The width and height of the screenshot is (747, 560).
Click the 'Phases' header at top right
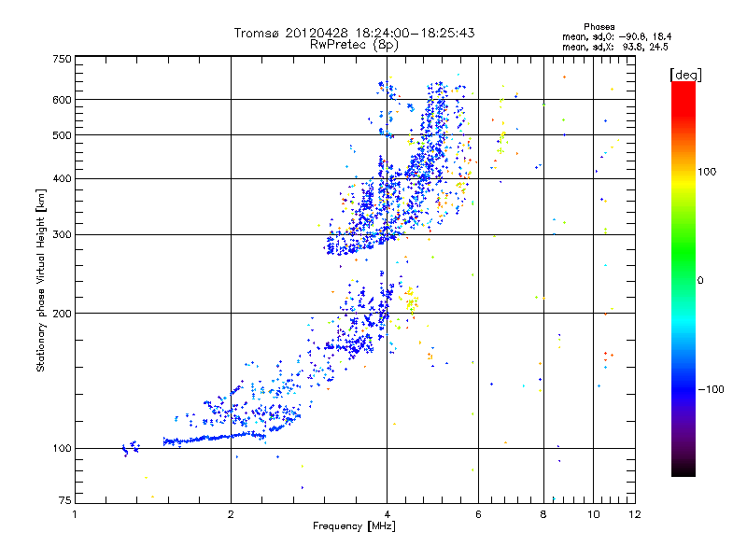tap(599, 27)
